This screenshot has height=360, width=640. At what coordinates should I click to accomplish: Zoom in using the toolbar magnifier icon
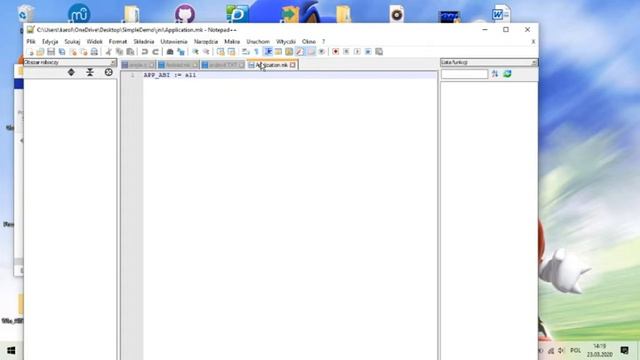[x=196, y=52]
